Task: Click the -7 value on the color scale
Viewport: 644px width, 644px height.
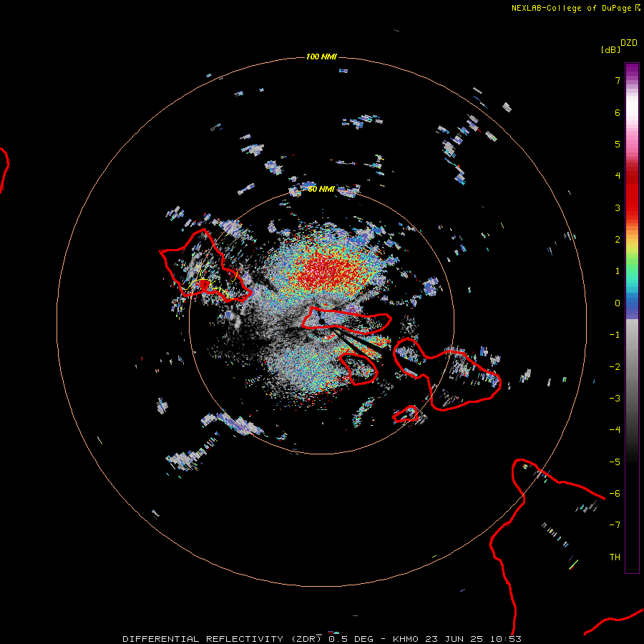Action: coord(615,525)
